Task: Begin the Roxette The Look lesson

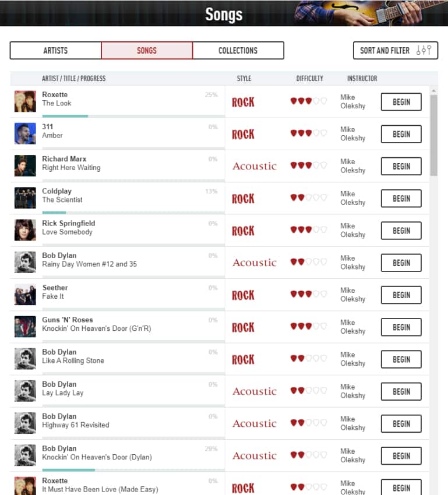Action: tap(401, 102)
